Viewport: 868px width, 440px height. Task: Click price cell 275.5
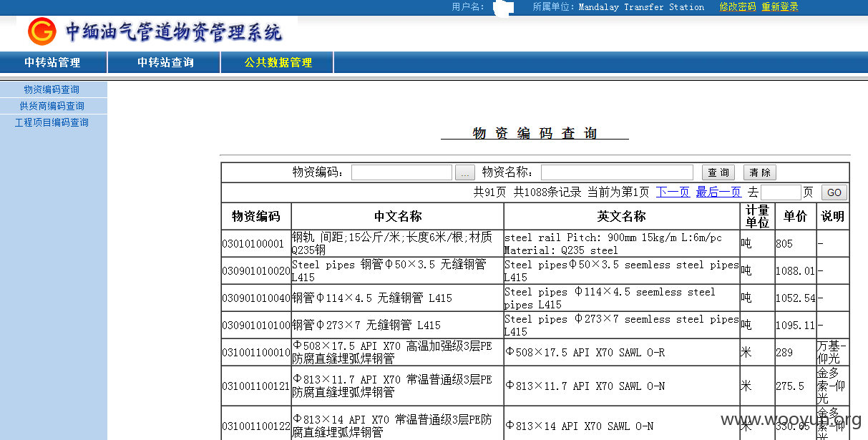pos(795,386)
